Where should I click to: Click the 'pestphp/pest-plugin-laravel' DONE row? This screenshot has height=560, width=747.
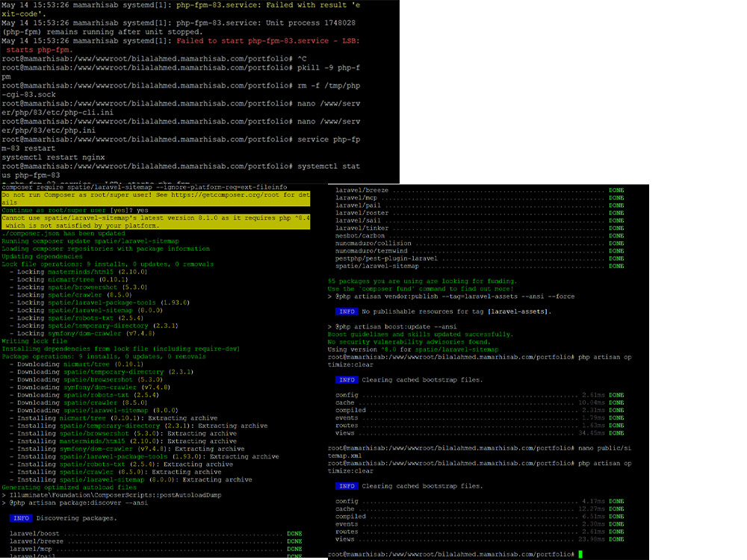(x=480, y=258)
